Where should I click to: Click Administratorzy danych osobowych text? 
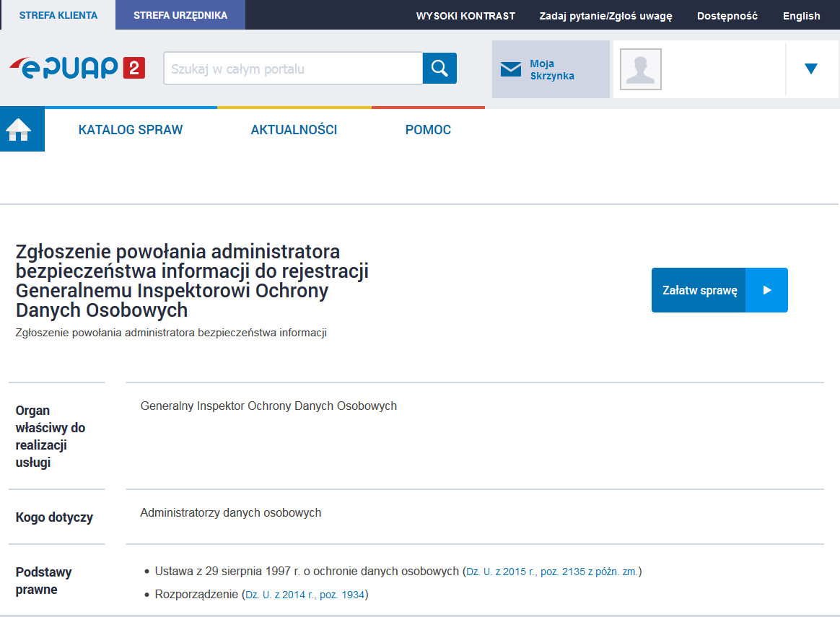pyautogui.click(x=230, y=512)
